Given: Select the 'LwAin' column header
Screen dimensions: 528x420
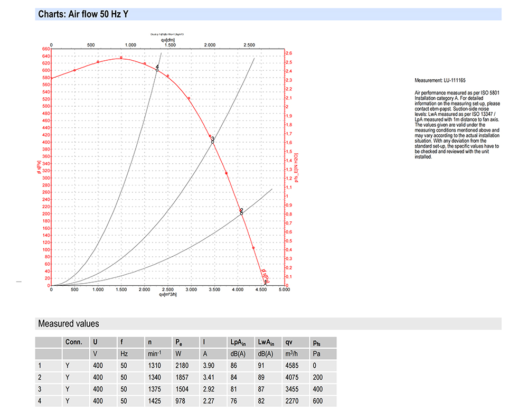Looking at the screenshot, I should pos(265,342).
